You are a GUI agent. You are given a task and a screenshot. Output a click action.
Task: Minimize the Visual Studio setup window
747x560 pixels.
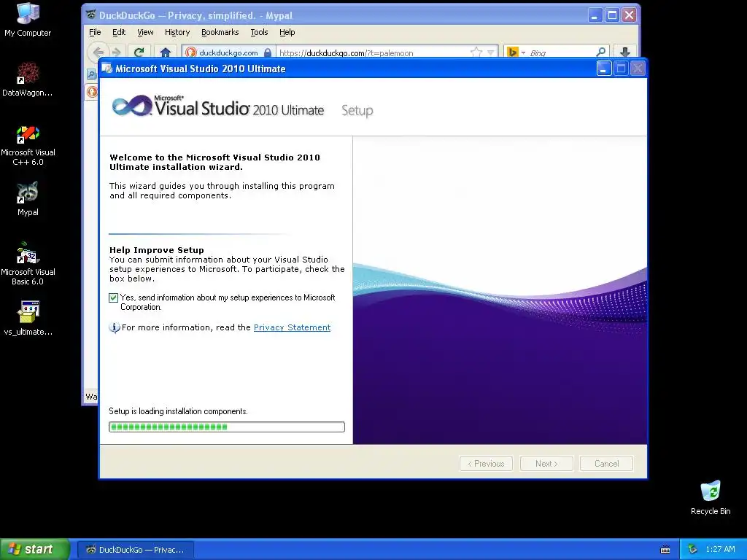(603, 69)
